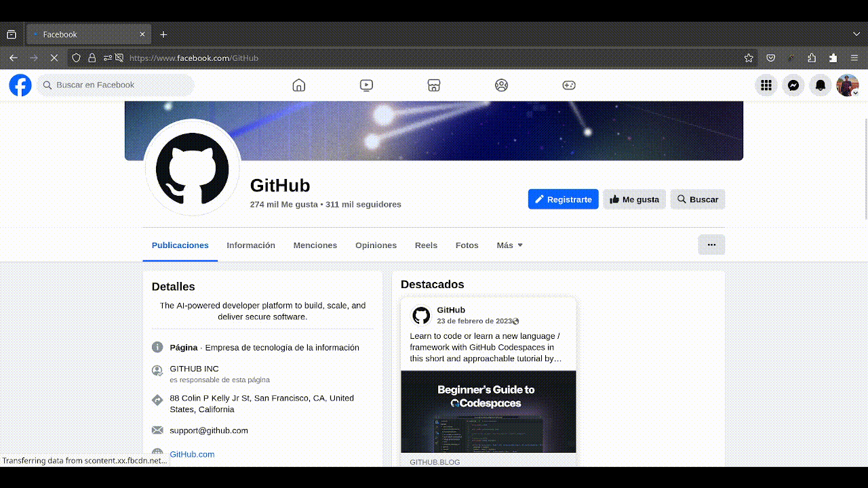Click the browser address bar URL
The height and width of the screenshot is (488, 868).
tap(194, 58)
